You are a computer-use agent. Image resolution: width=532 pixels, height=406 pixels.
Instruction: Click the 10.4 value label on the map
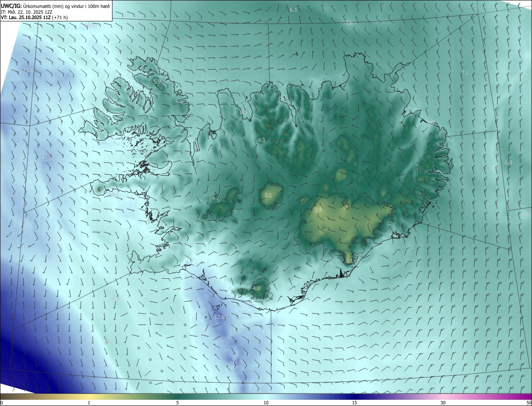point(90,26)
